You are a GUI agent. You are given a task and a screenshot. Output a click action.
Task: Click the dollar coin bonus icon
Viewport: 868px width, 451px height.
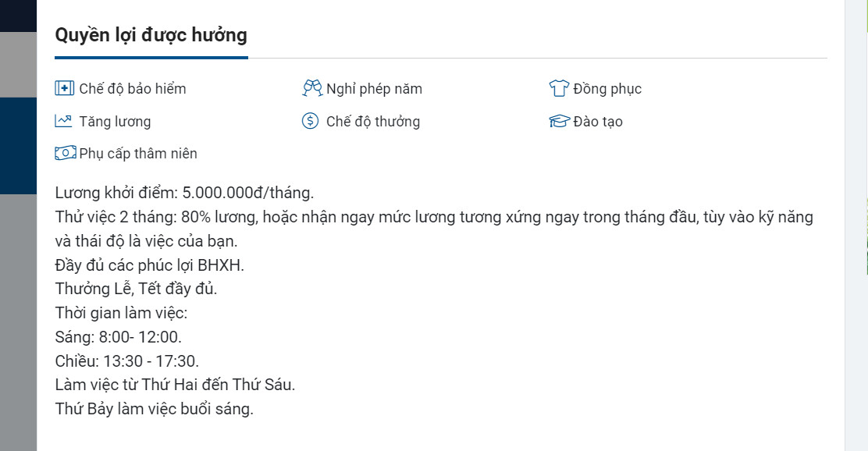[311, 121]
